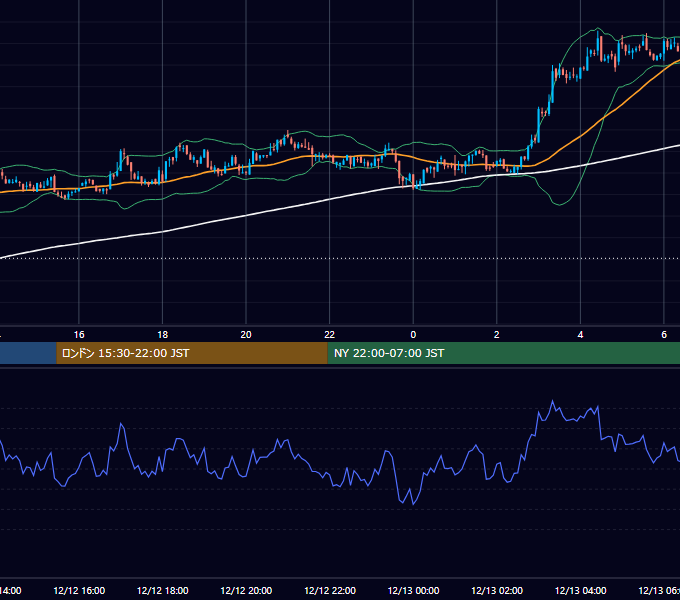This screenshot has width=680, height=600.
Task: Click the time axis label 20
Action: [x=246, y=335]
